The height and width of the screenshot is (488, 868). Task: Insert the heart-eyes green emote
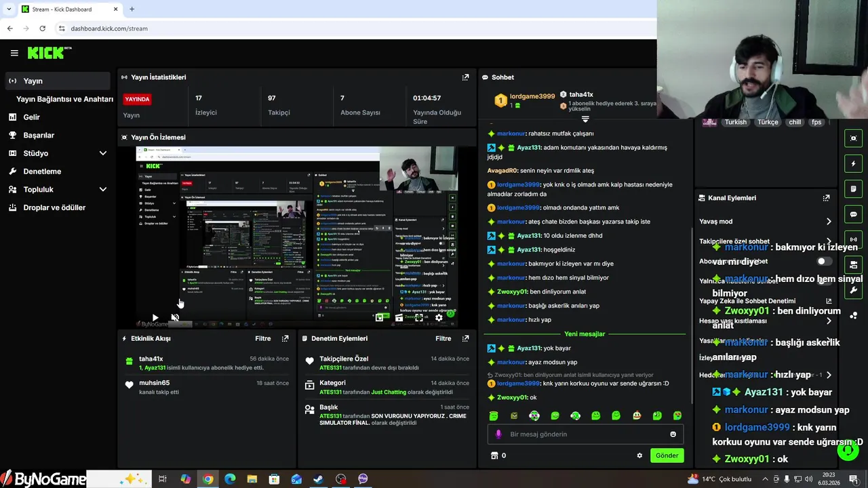pyautogui.click(x=677, y=415)
